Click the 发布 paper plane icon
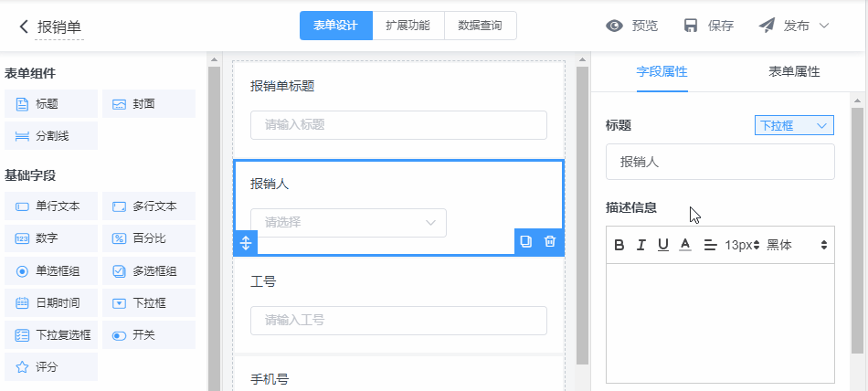The width and height of the screenshot is (868, 391). [767, 26]
